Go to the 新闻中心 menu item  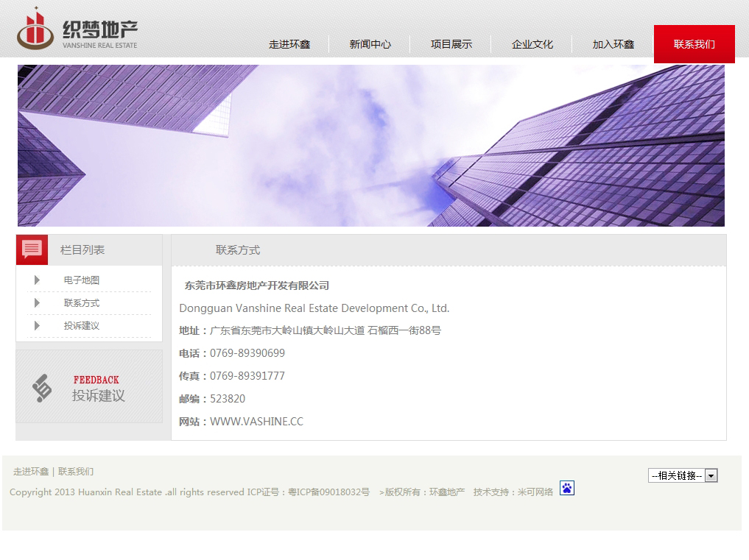(370, 44)
